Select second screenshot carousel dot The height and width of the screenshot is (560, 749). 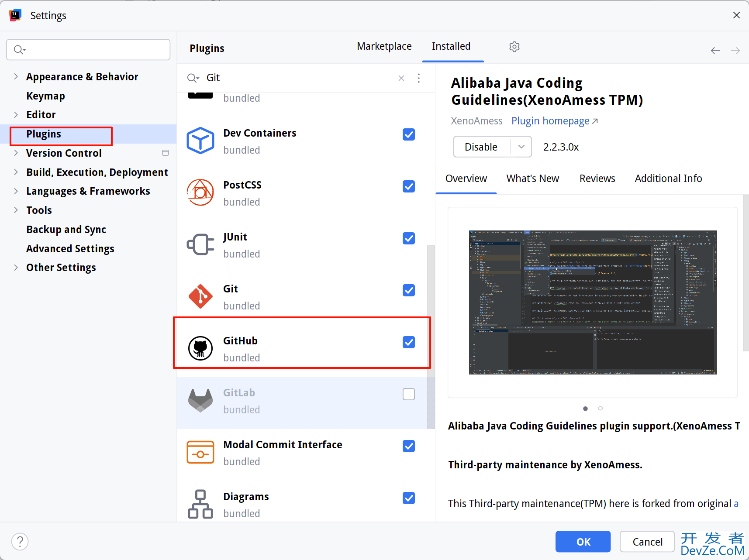tap(601, 409)
